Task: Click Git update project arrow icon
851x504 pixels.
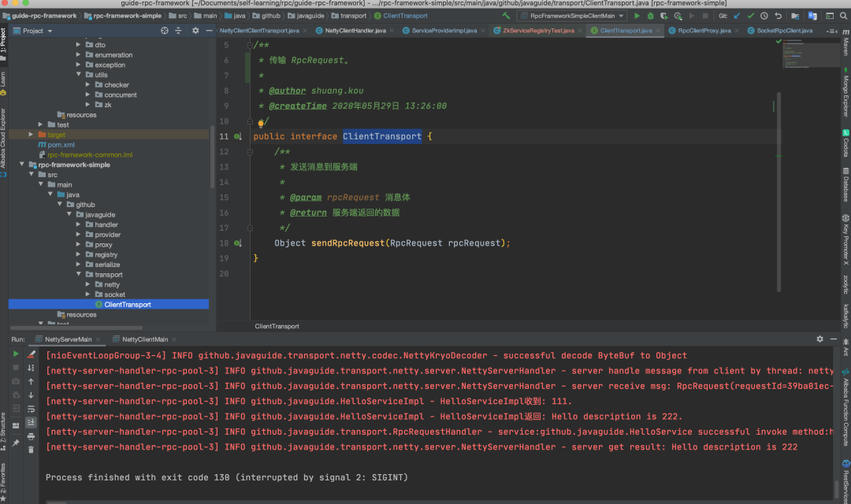Action: pos(737,16)
